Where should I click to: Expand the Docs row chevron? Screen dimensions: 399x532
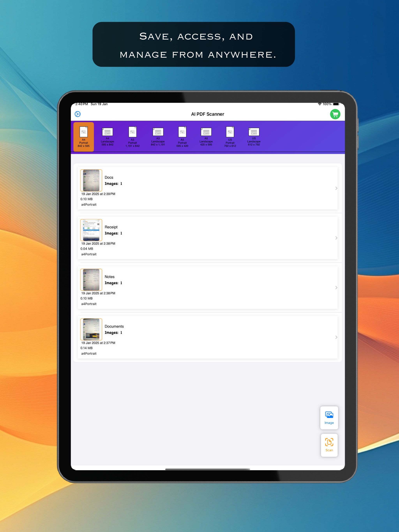[336, 188]
